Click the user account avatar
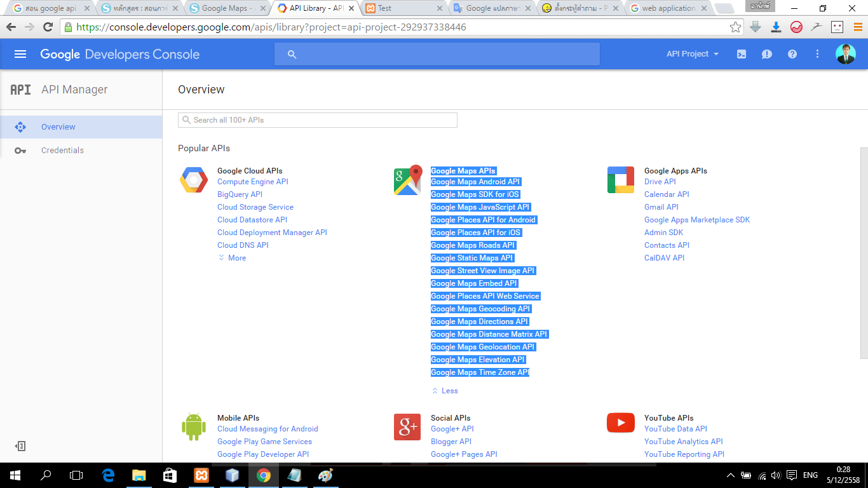This screenshot has height=488, width=868. (x=846, y=54)
